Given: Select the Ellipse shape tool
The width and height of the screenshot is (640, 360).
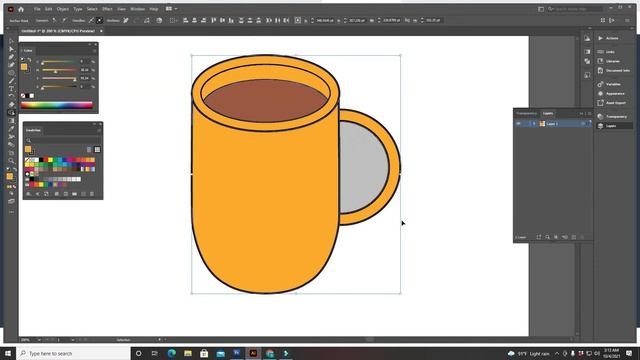Looking at the screenshot, I should click(x=11, y=73).
